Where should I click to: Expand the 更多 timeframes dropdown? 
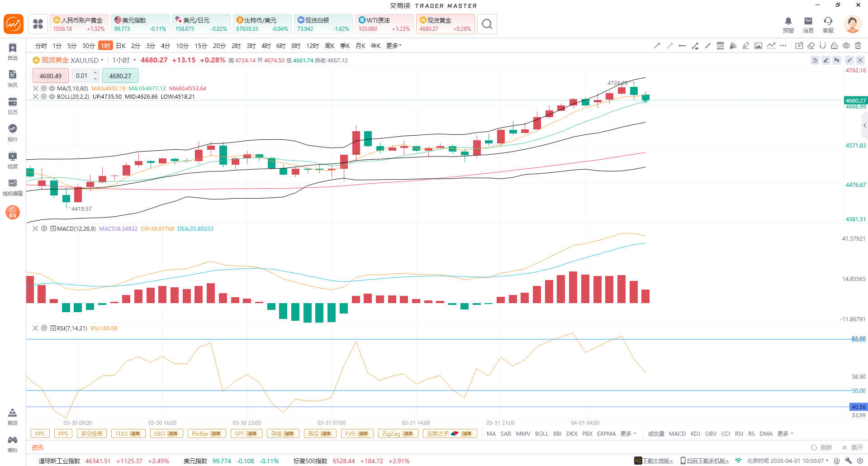click(x=394, y=46)
